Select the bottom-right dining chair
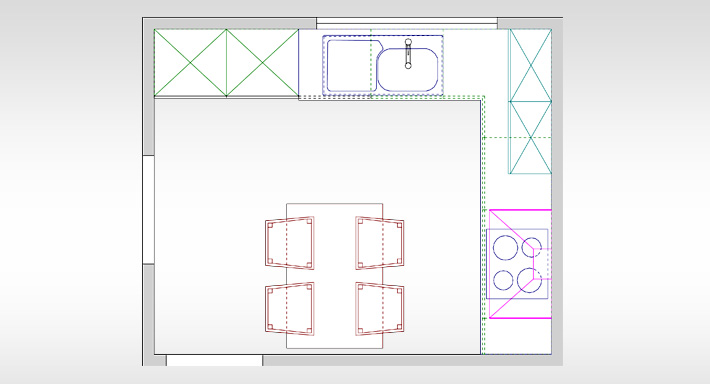This screenshot has width=710, height=384. click(379, 309)
